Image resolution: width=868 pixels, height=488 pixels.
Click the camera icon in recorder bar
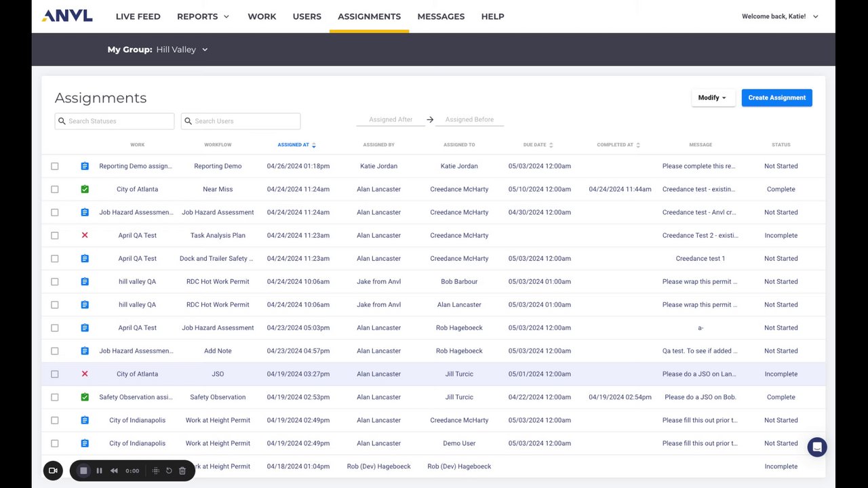53,470
